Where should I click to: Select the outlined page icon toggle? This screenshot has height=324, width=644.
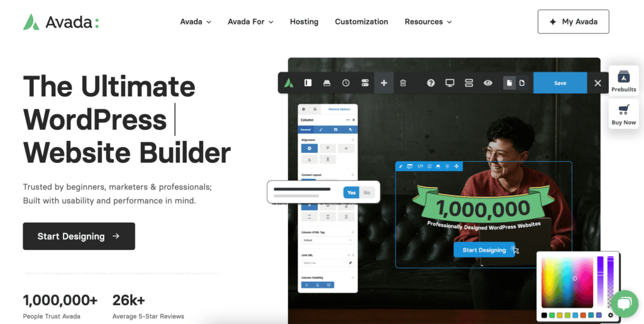(x=521, y=83)
